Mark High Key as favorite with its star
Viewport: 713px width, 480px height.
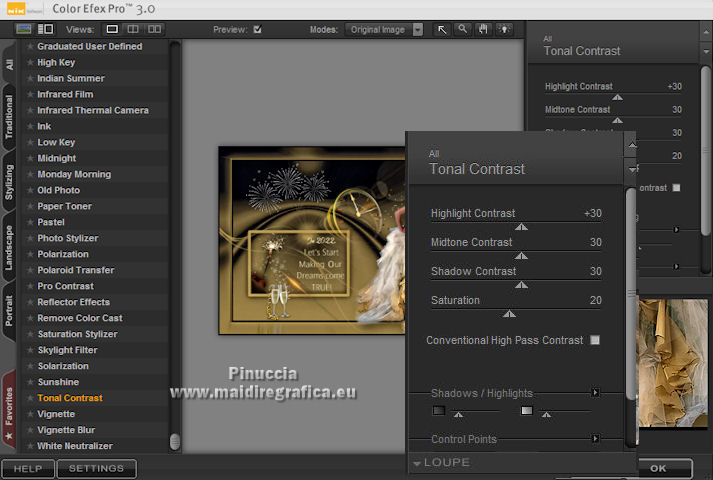tap(30, 62)
